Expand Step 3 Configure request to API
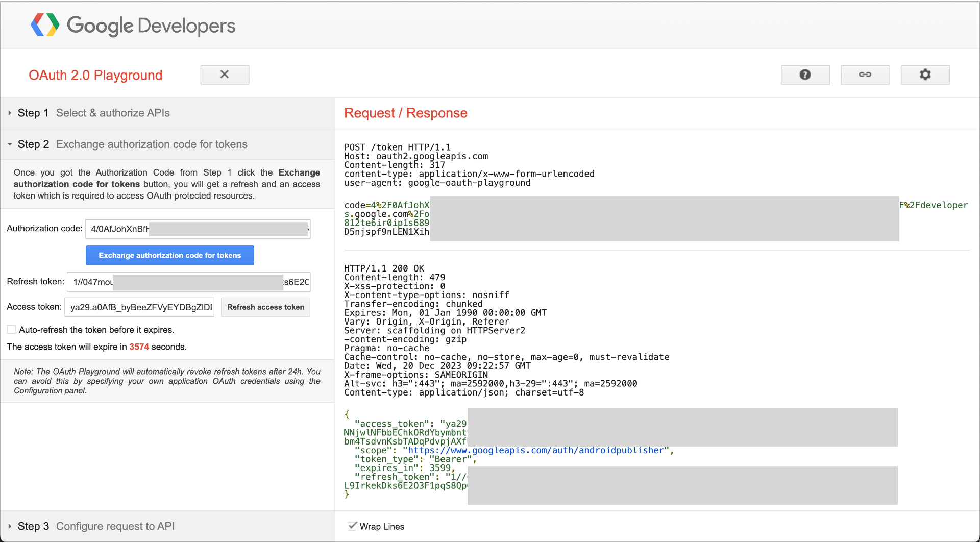Viewport: 980px width, 543px height. pos(167,526)
